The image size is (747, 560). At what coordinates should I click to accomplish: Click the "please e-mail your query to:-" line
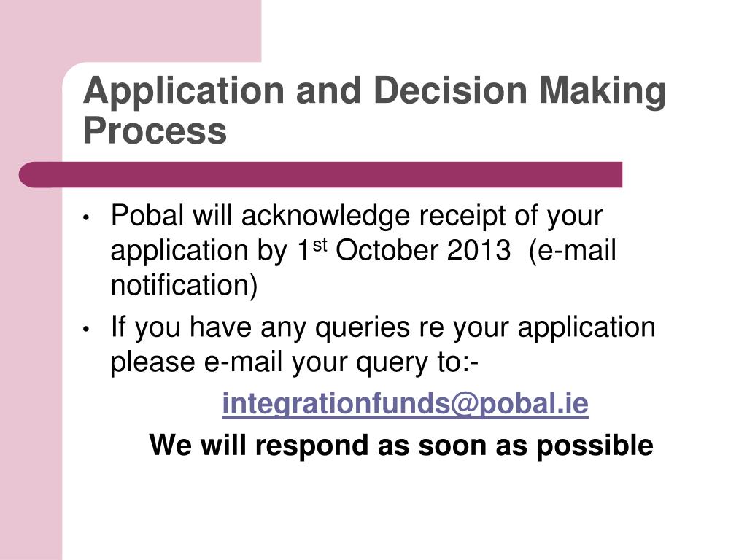click(x=295, y=362)
